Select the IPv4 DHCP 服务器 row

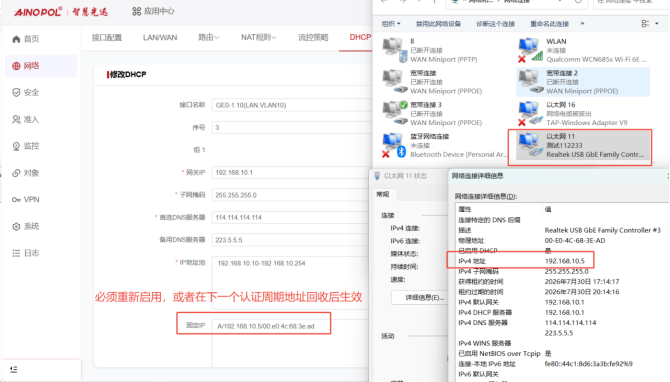pyautogui.click(x=521, y=312)
